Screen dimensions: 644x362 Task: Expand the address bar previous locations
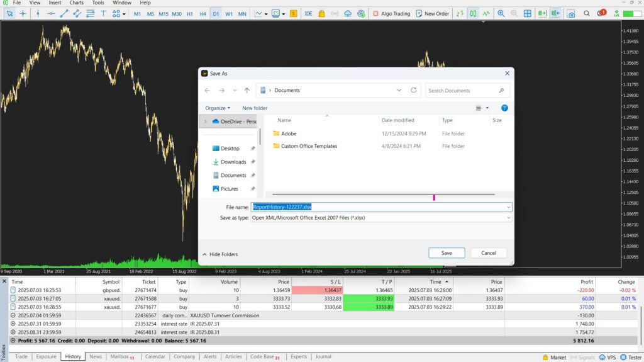(399, 90)
